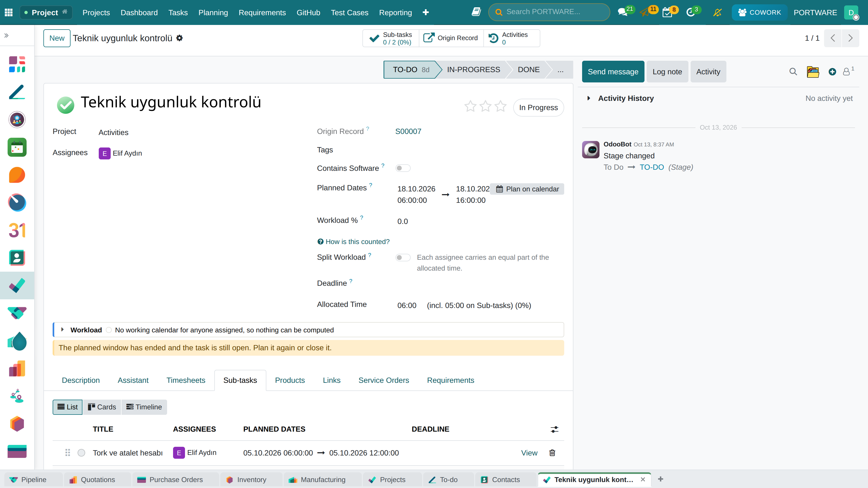This screenshot has width=868, height=488.
Task: Toggle the Contains Software switch
Action: [403, 168]
